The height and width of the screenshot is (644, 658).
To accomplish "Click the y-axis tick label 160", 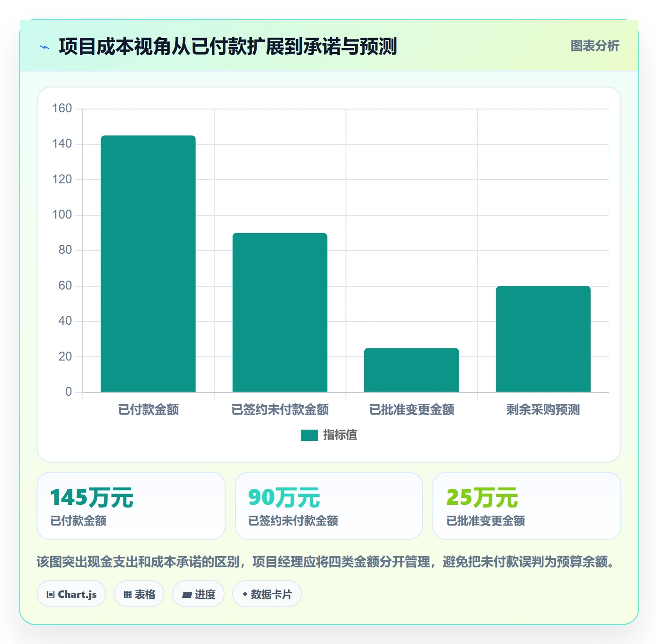I will click(62, 109).
